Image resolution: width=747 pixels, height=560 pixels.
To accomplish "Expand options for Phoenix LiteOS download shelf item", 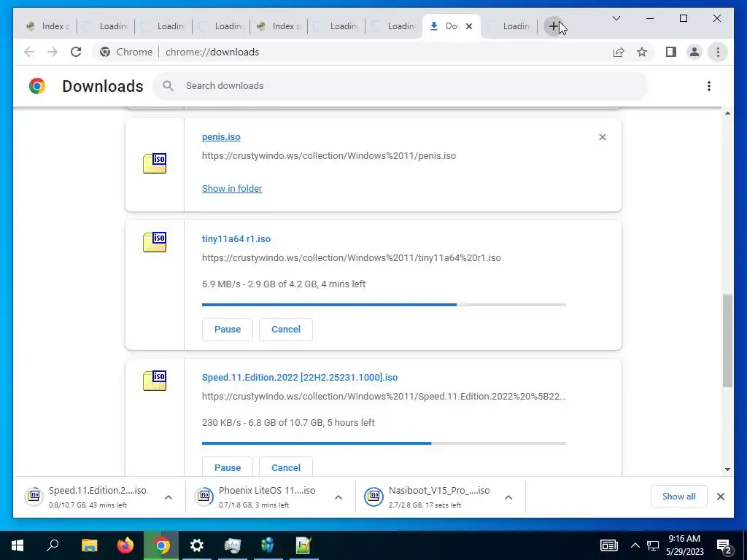I will 338,497.
